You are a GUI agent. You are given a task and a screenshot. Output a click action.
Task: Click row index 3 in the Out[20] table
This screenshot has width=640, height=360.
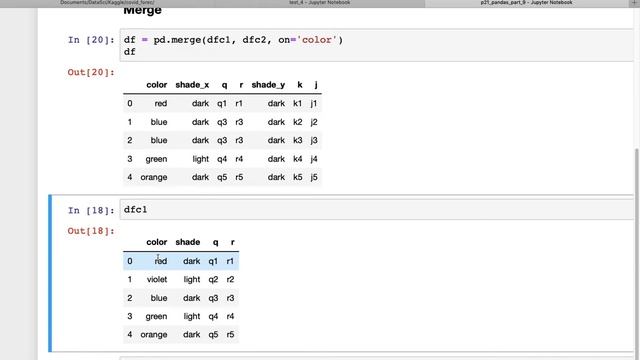pyautogui.click(x=130, y=159)
